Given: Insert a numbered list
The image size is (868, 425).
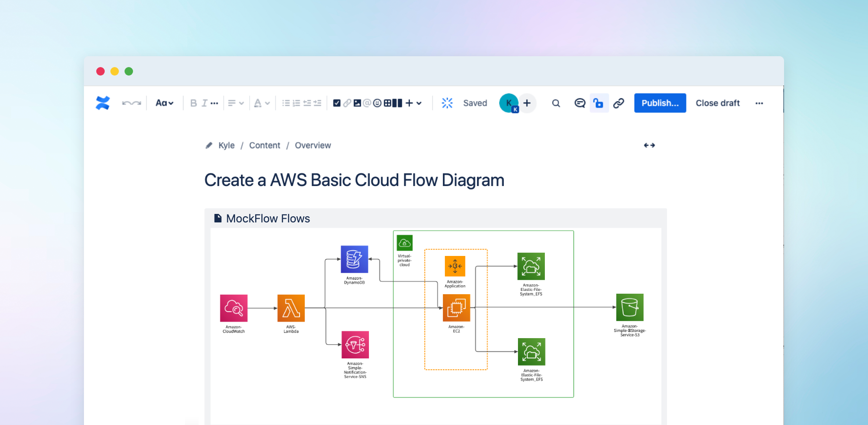Looking at the screenshot, I should pos(296,103).
